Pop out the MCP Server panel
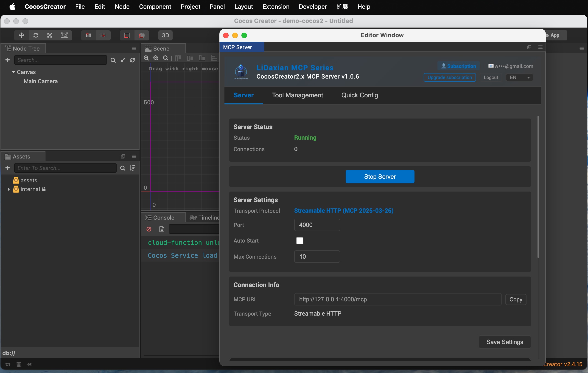 [x=529, y=47]
